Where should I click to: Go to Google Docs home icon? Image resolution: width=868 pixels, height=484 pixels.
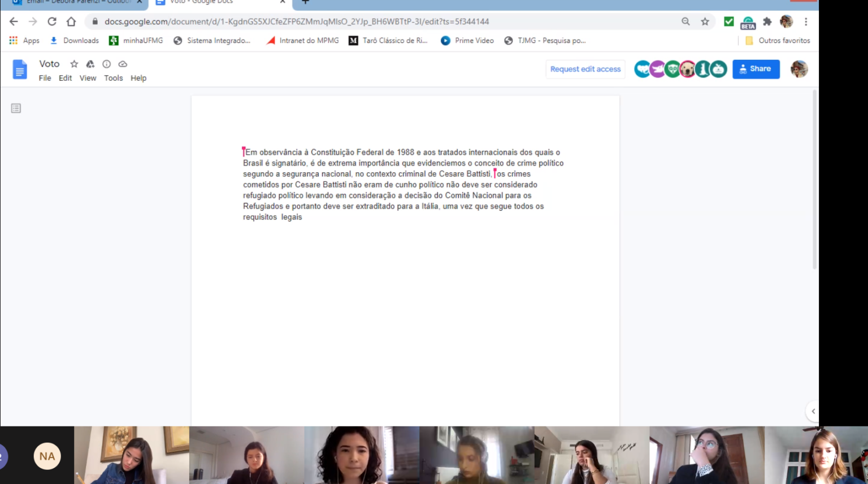20,69
